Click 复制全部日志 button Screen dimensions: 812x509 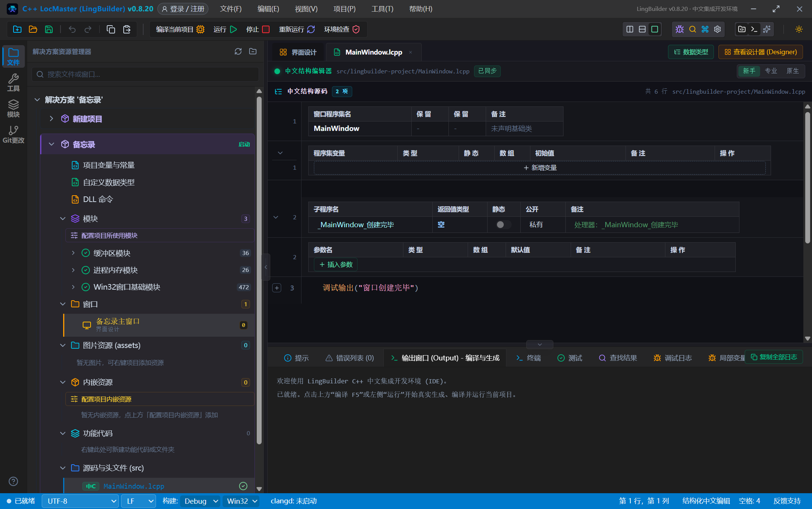click(774, 357)
